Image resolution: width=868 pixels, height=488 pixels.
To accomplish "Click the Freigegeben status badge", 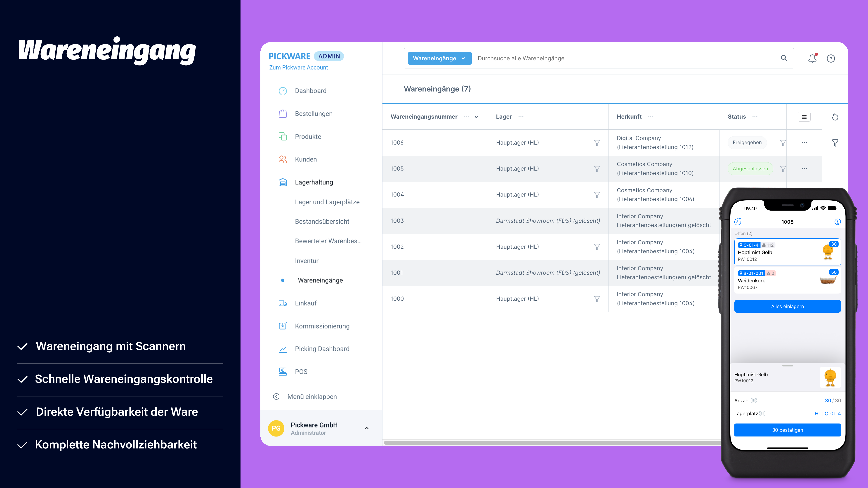I will click(x=747, y=143).
